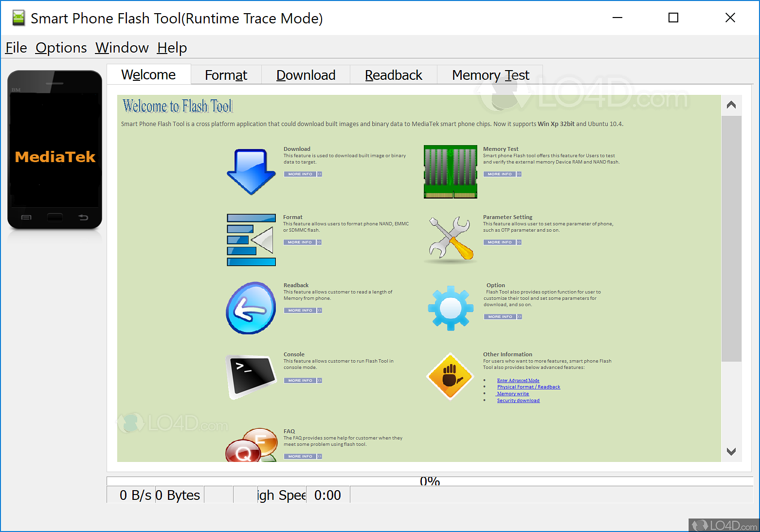Switch to the Memory Test tab
Screen dimensions: 760x532
490,75
